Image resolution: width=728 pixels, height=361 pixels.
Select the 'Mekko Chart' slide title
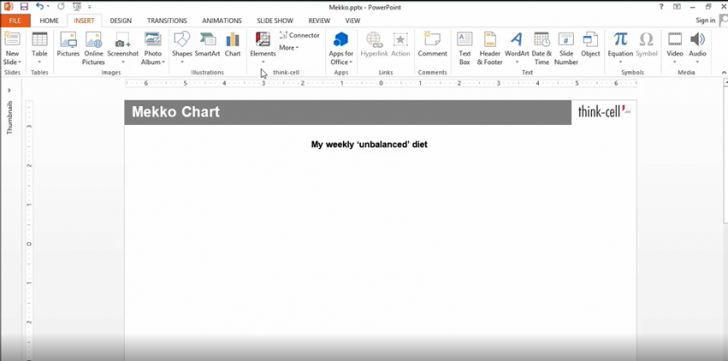[176, 112]
